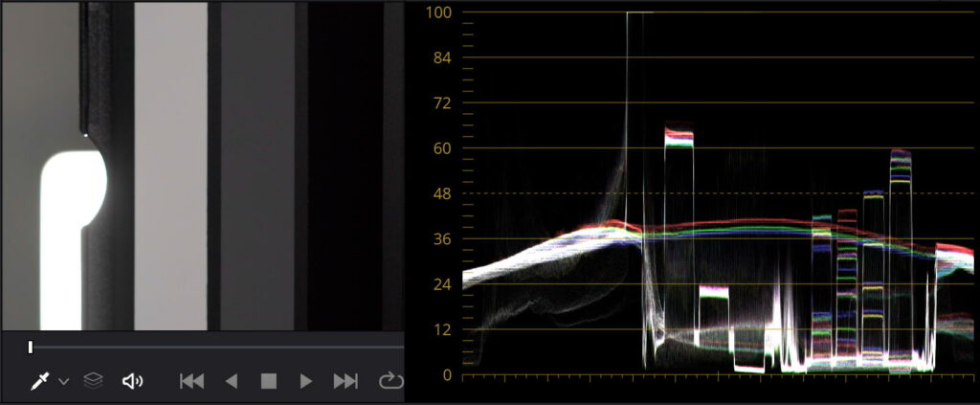Screen dimensions: 980x405
Task: Jump to first frame button
Action: click(191, 381)
